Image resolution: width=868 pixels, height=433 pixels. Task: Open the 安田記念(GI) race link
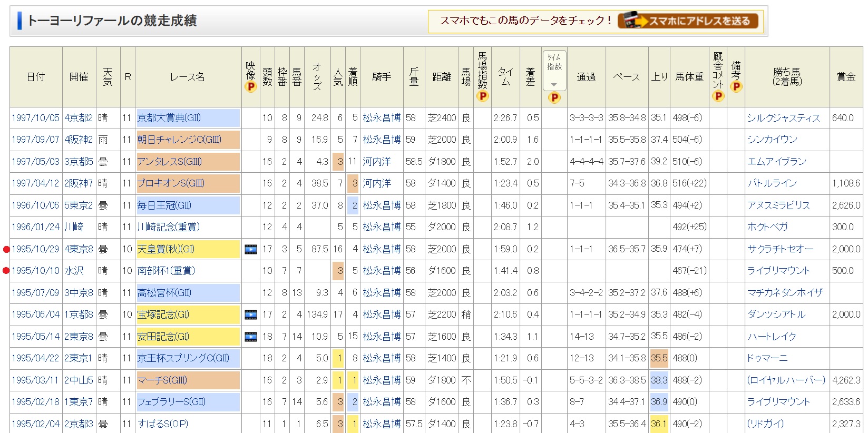(163, 337)
